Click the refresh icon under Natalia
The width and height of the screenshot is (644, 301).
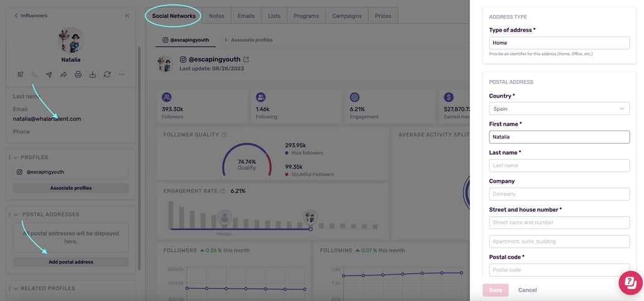pos(107,74)
